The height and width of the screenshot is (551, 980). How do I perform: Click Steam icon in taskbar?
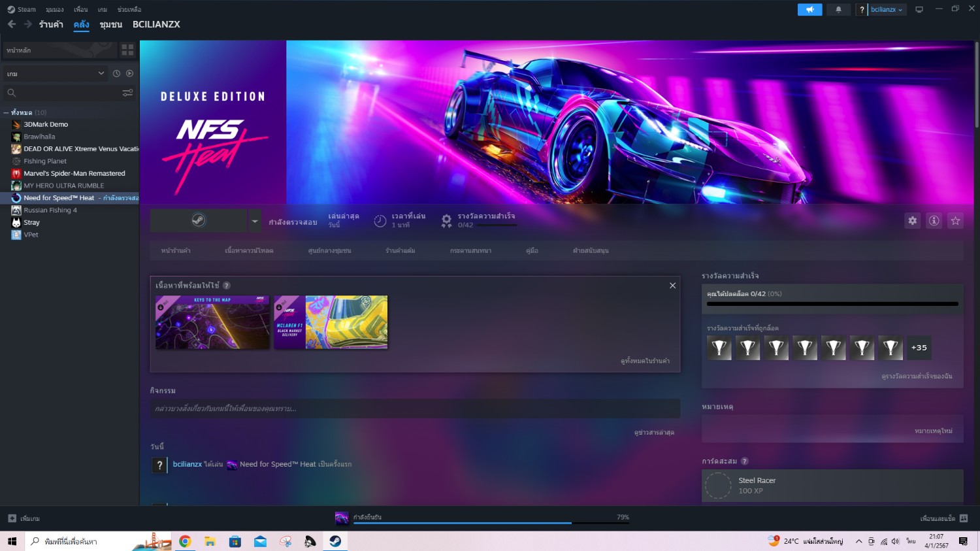pyautogui.click(x=335, y=541)
